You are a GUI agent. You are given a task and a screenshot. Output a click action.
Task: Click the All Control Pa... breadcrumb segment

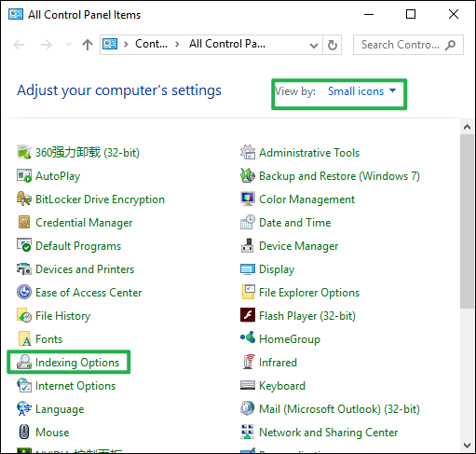point(227,44)
